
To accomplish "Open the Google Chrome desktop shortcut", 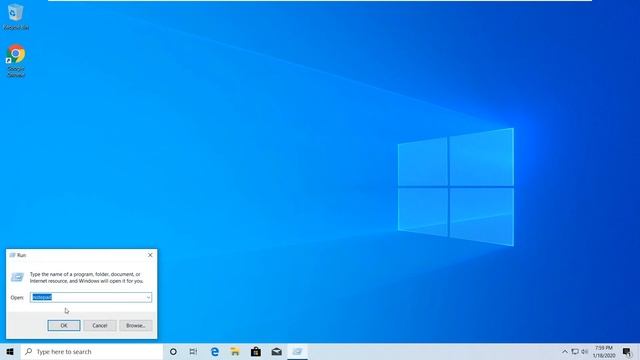I will click(16, 61).
